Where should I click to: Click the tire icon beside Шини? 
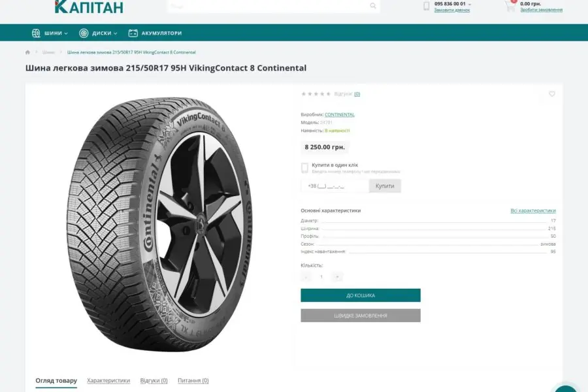[x=36, y=33]
